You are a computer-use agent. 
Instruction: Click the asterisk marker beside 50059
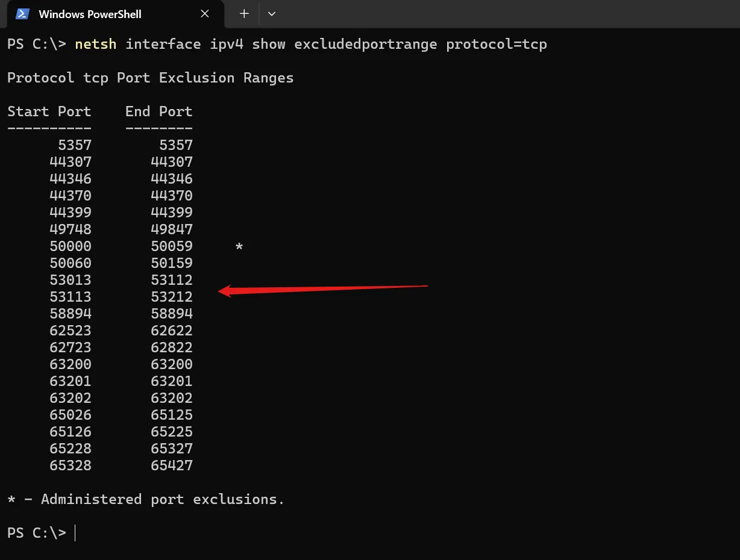pos(239,247)
